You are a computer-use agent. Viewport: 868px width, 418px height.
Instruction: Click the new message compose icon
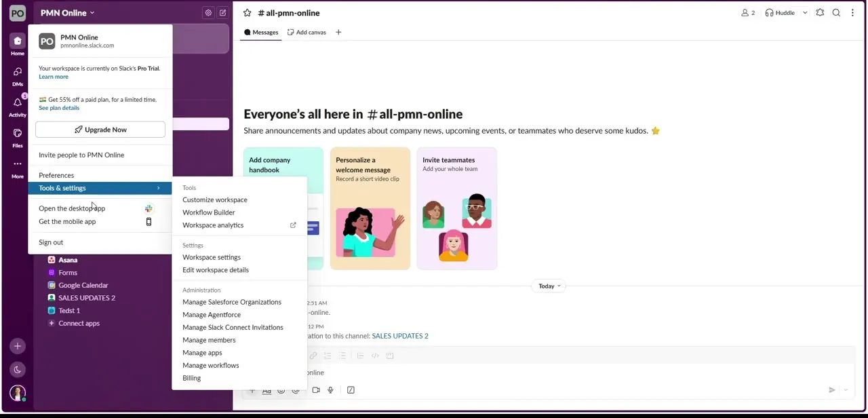[222, 13]
